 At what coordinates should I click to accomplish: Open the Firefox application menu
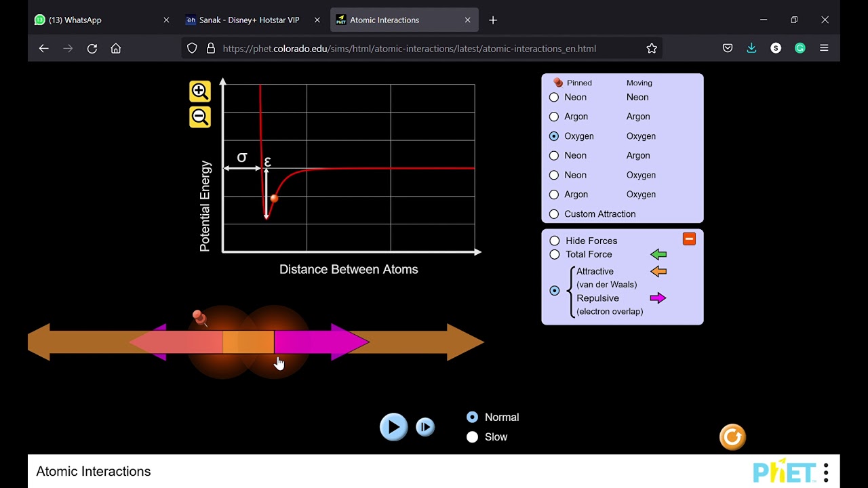click(824, 49)
